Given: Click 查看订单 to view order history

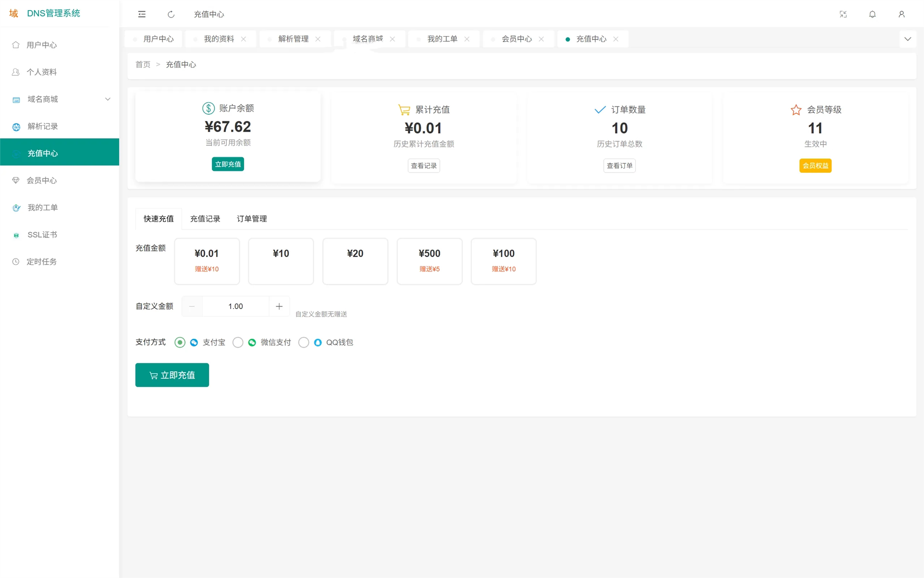Looking at the screenshot, I should tap(620, 166).
